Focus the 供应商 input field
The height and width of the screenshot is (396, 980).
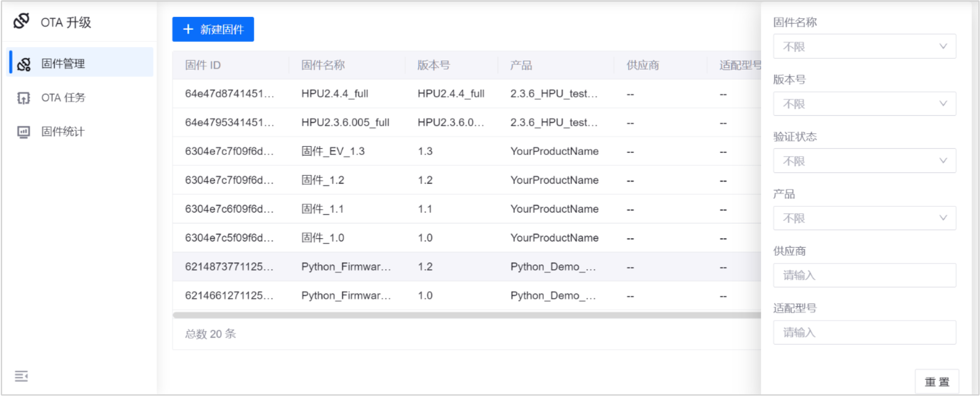pyautogui.click(x=864, y=276)
